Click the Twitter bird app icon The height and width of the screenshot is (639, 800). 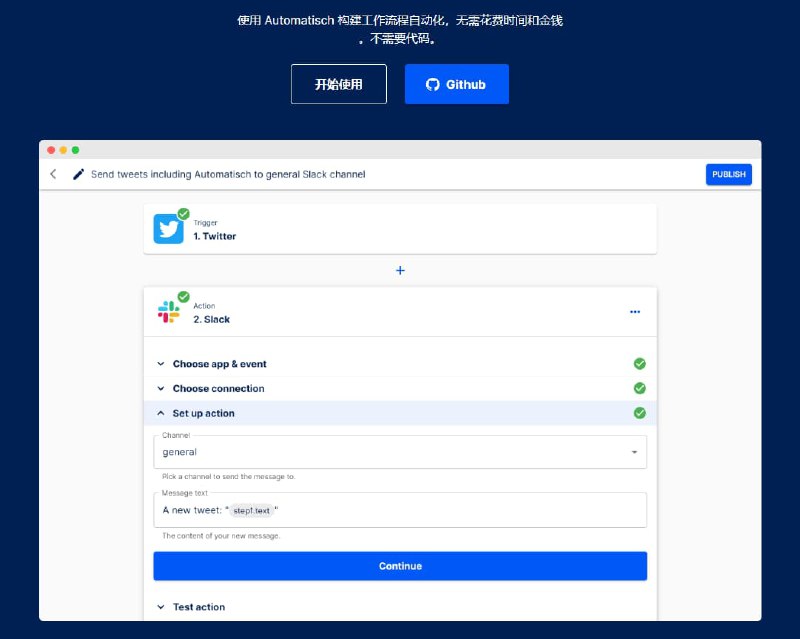click(x=168, y=229)
